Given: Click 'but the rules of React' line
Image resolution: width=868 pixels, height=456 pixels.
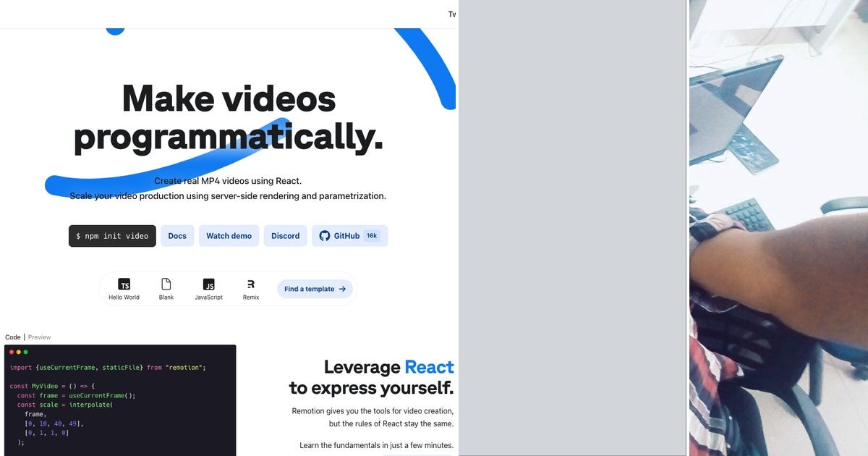Looking at the screenshot, I should [x=391, y=424].
